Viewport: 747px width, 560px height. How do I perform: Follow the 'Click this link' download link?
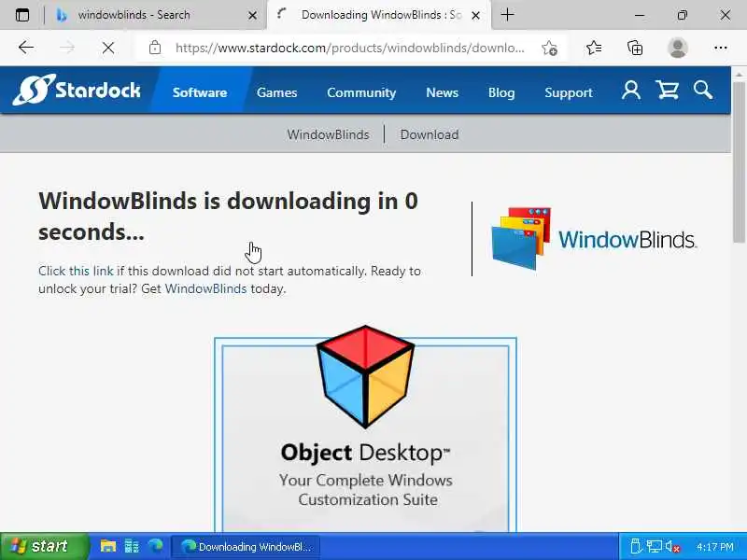[76, 271]
